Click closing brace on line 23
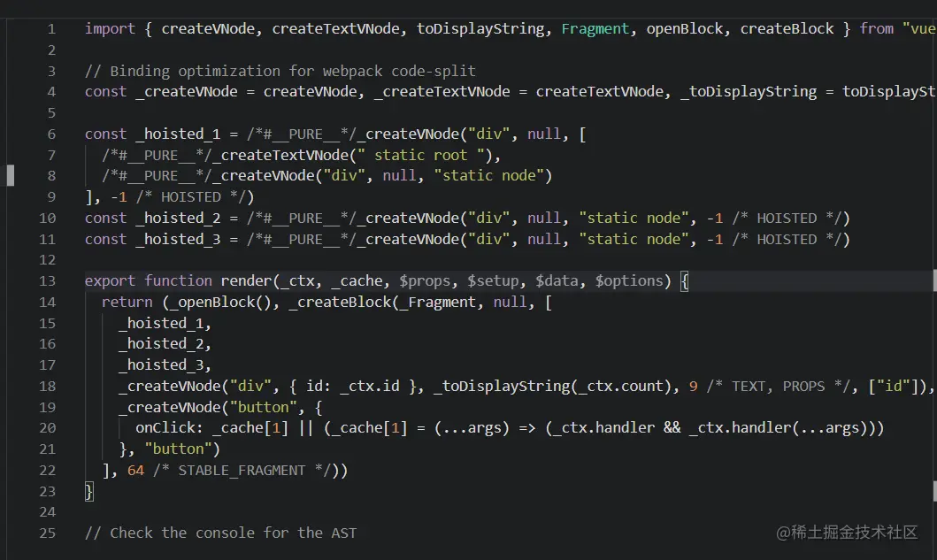Screen dimensions: 937x560 pos(88,492)
